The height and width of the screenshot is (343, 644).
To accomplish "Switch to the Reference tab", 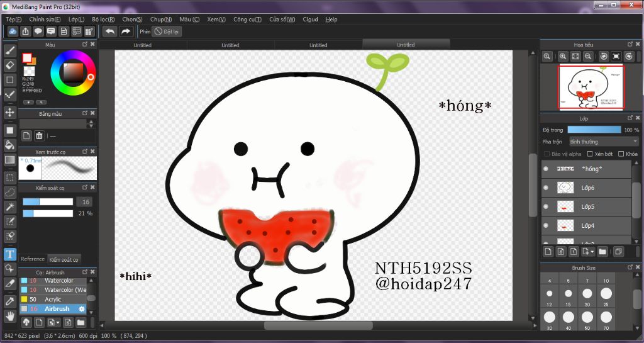I will (33, 259).
